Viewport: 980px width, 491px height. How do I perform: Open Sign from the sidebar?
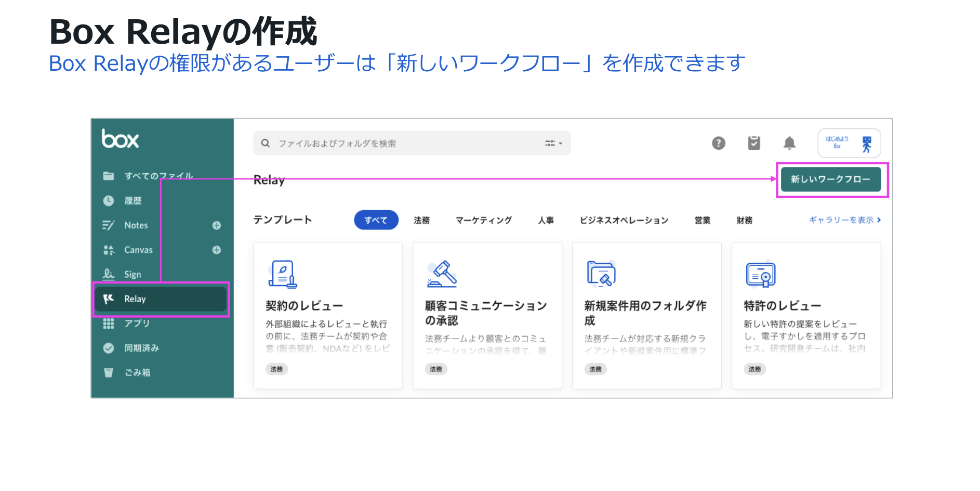[132, 274]
